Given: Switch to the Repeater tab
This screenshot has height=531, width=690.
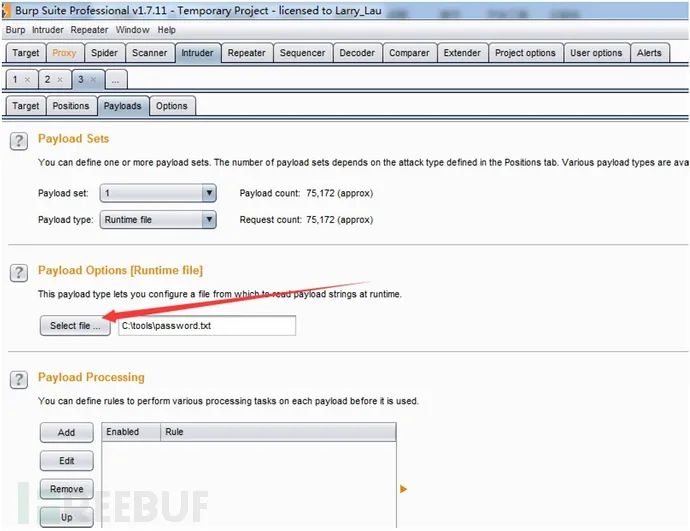Looking at the screenshot, I should click(246, 53).
